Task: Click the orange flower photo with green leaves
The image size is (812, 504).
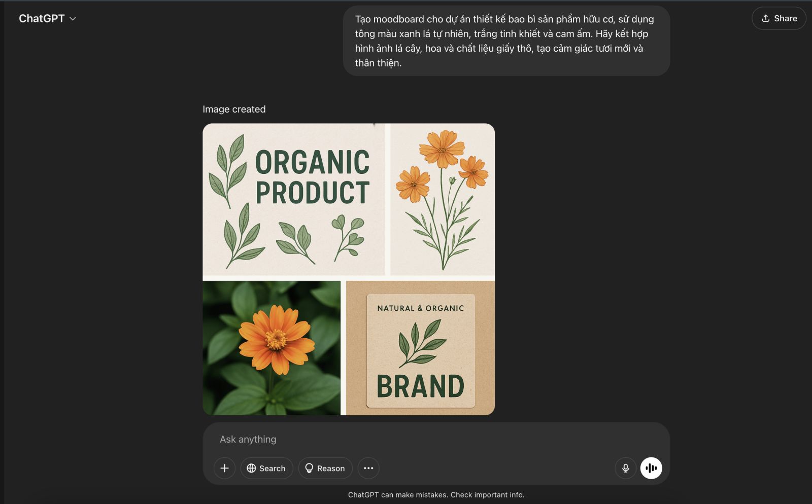Action: click(272, 348)
